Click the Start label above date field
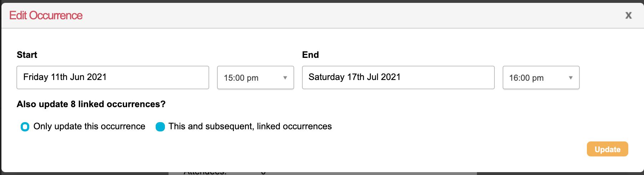Viewport: 644px width, 175px height. point(27,55)
